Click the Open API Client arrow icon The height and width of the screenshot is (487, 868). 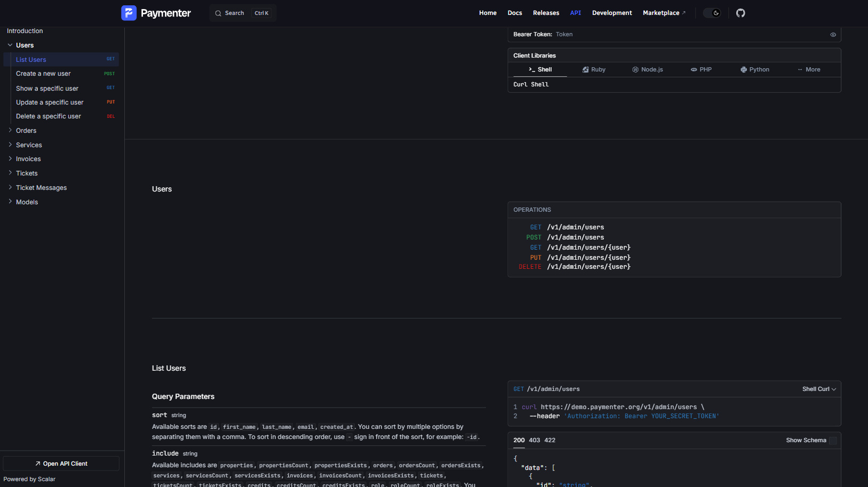[x=38, y=464]
